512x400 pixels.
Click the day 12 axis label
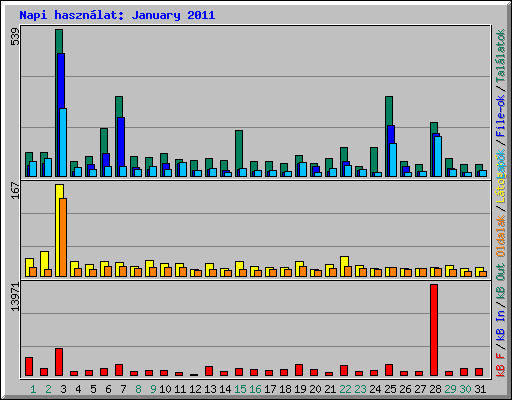[195, 389]
